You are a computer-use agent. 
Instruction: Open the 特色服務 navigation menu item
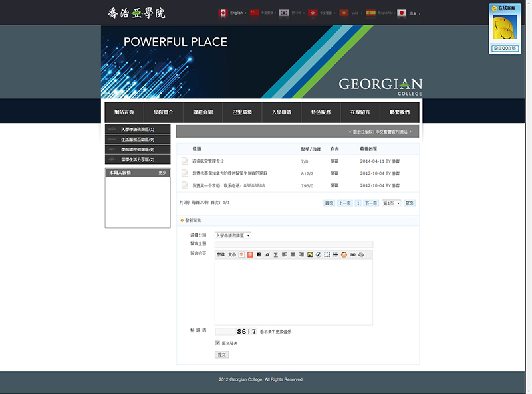321,112
